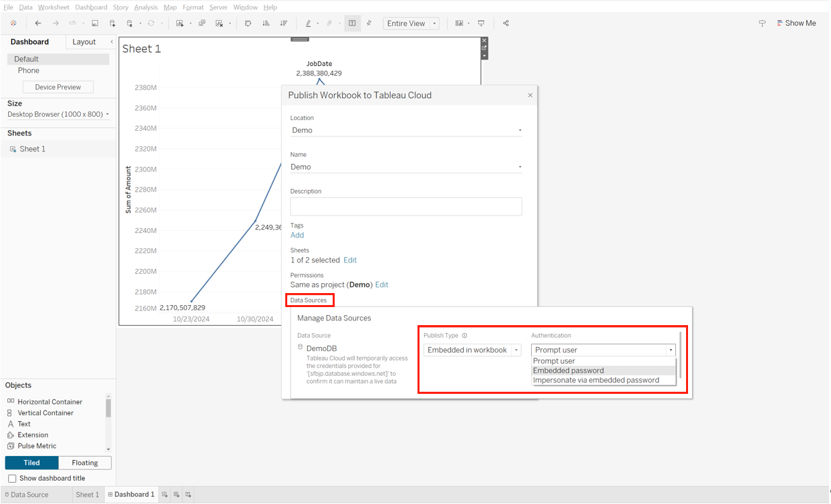Click the share workbook icon in the toolbar
This screenshot has height=504, width=831.
506,23
